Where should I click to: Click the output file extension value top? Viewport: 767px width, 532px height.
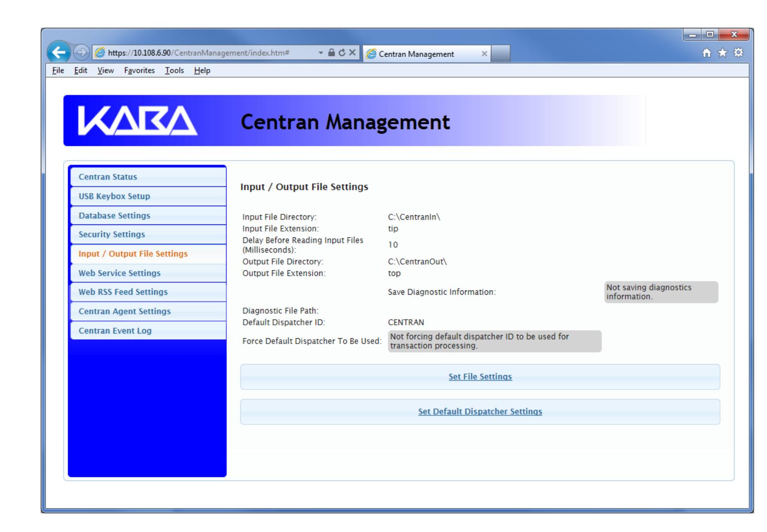[395, 273]
